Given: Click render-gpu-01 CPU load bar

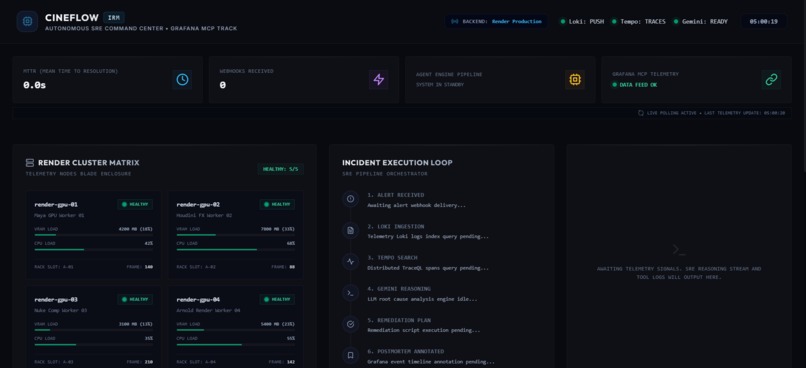Looking at the screenshot, I should pos(94,250).
